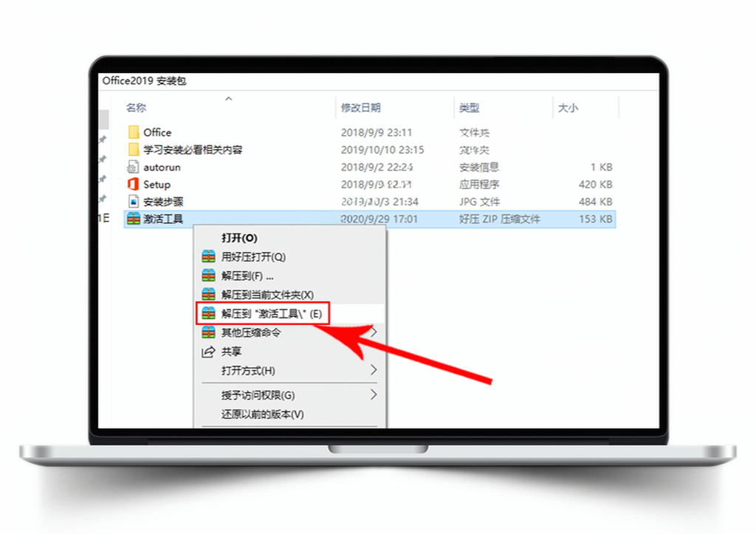Sort files by the 类型 column header
This screenshot has height=534, width=756.
469,108
